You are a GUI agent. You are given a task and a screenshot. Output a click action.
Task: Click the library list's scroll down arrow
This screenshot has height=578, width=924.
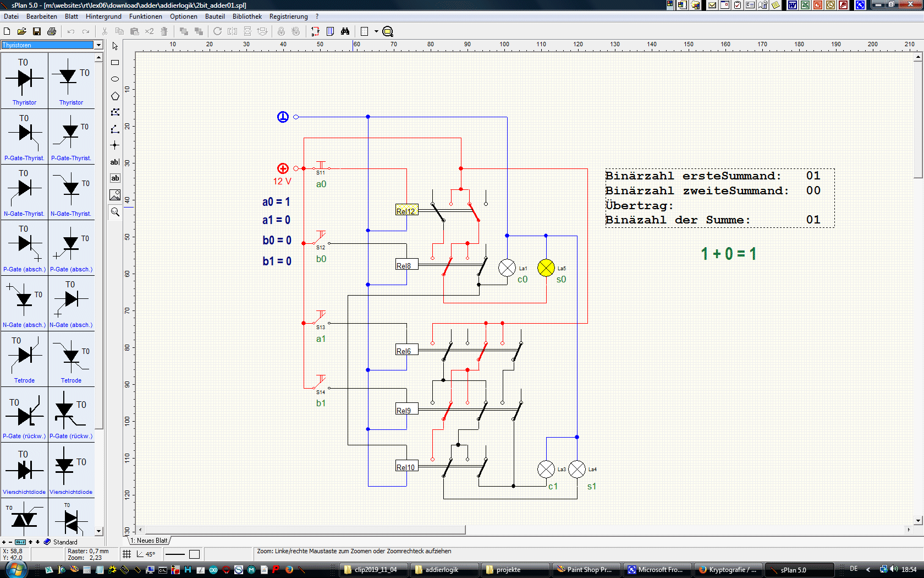click(98, 532)
